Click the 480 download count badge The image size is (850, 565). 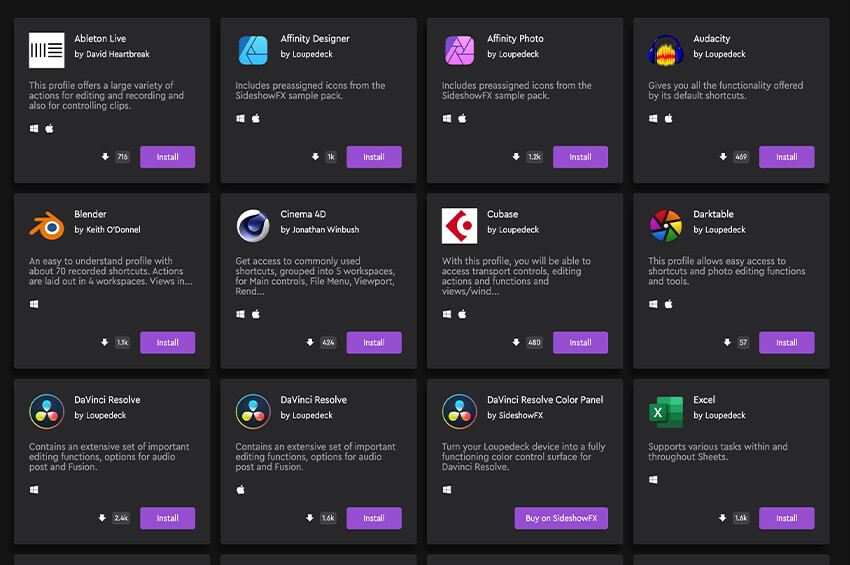pos(535,342)
